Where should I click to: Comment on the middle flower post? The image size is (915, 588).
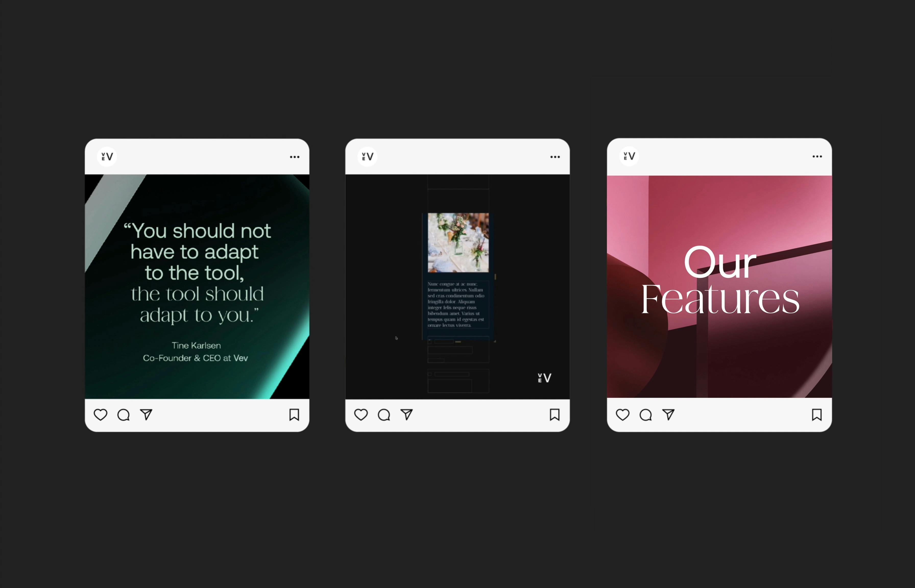pos(384,415)
